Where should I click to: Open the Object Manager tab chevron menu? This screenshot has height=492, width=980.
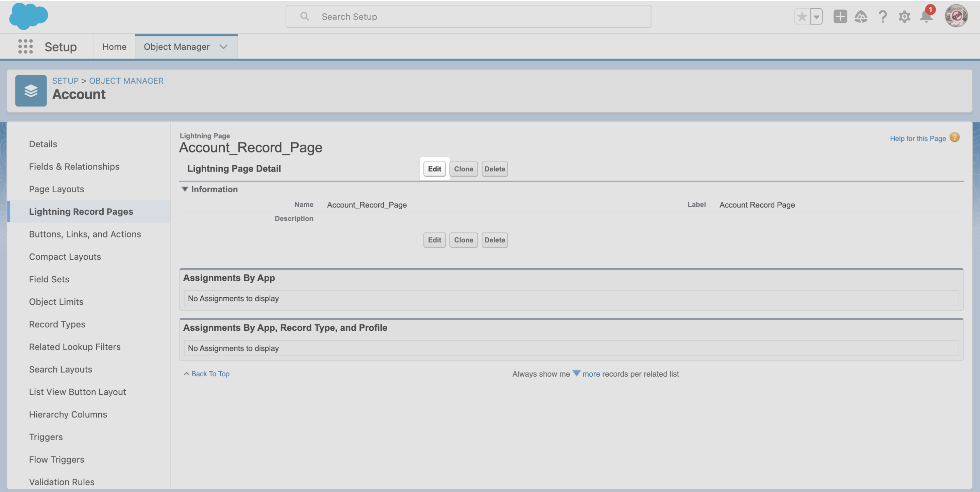(x=224, y=47)
